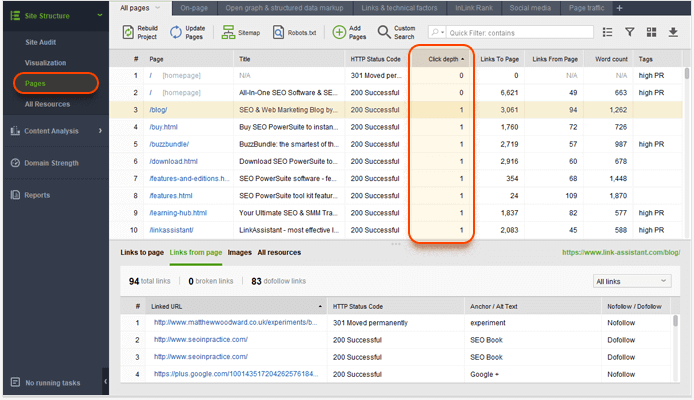Open the /linkassistant/ page link
The image size is (694, 400).
click(x=171, y=230)
